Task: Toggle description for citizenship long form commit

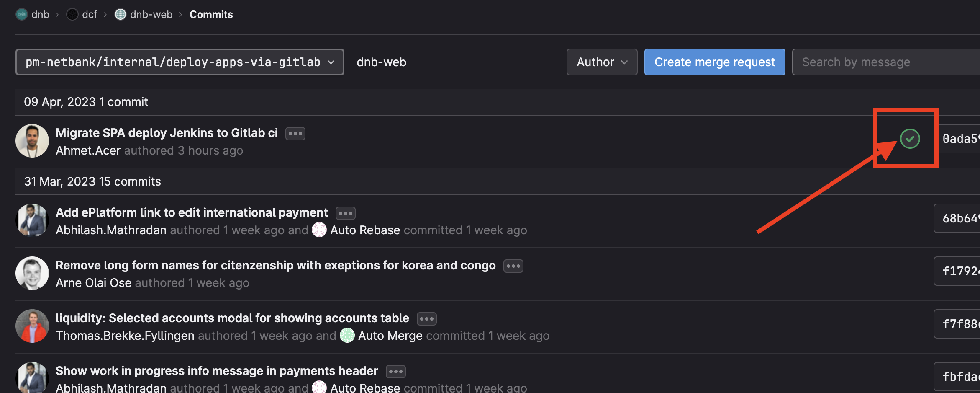Action: 513,266
